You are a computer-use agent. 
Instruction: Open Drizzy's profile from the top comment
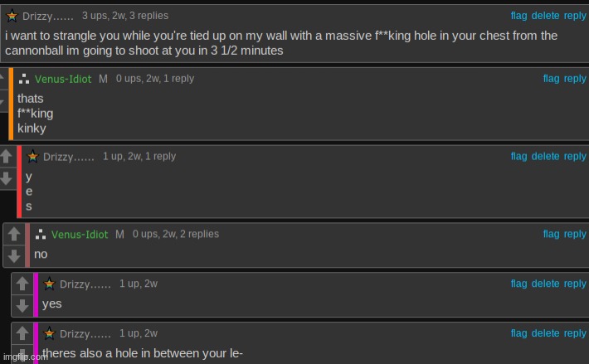click(48, 16)
